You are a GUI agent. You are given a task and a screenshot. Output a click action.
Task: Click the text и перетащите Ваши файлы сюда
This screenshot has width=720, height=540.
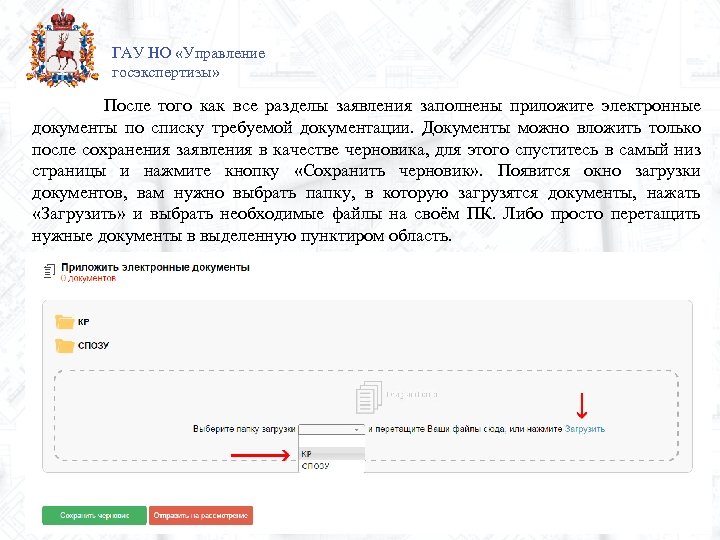(x=437, y=429)
